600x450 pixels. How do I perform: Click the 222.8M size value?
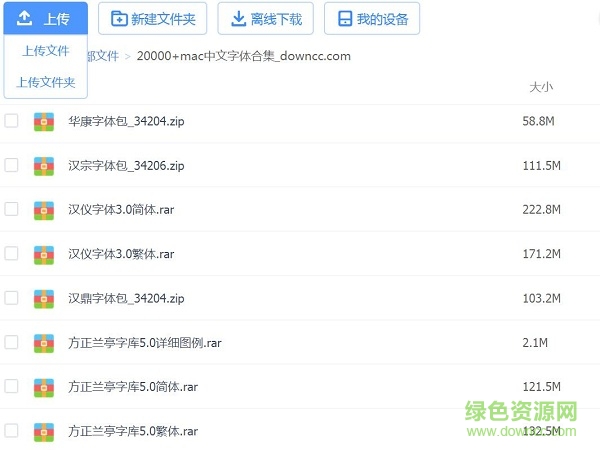point(541,210)
